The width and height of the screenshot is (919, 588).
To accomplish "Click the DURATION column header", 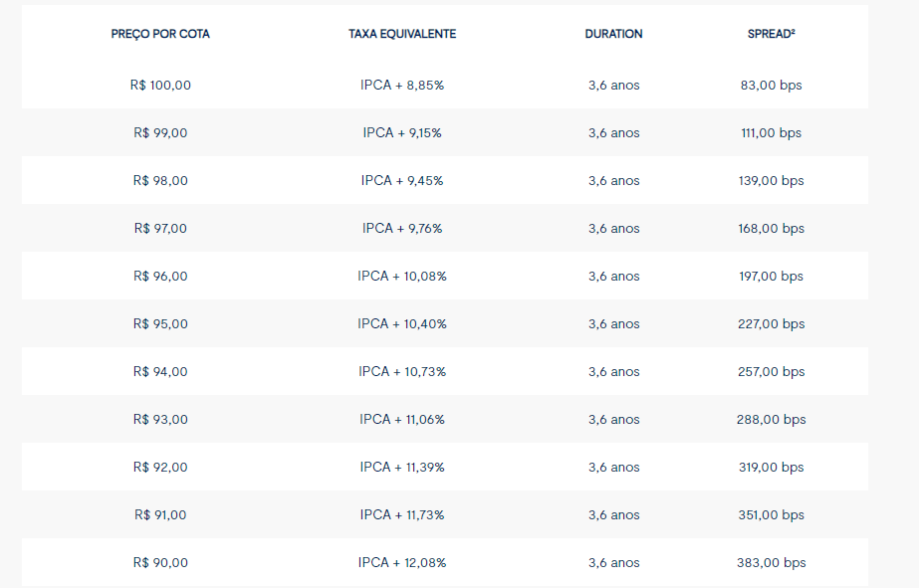I will coord(613,34).
